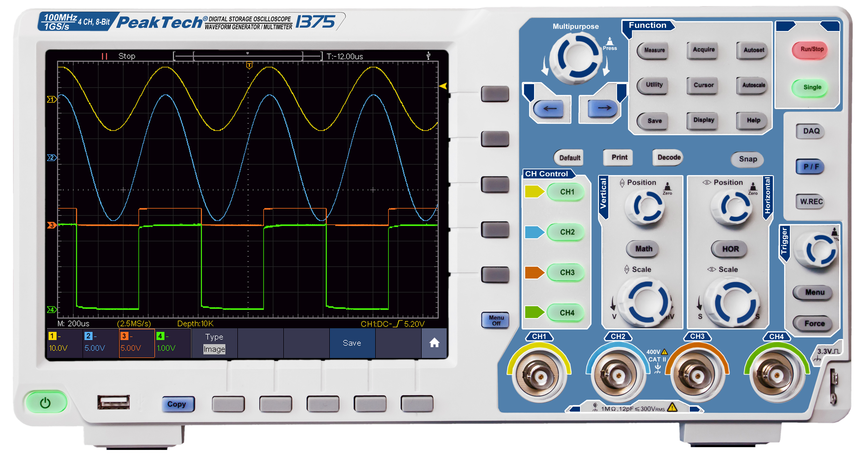Click the Snap button
This screenshot has height=458, width=868.
748,159
